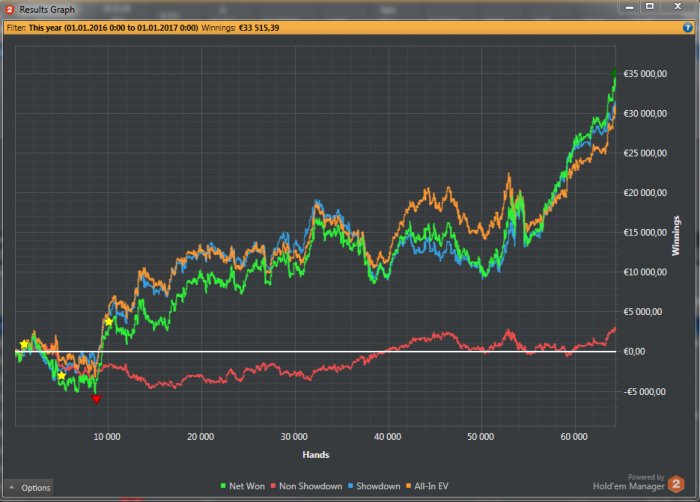Click the yellow star below the zero line
700x502 pixels.
(x=61, y=375)
